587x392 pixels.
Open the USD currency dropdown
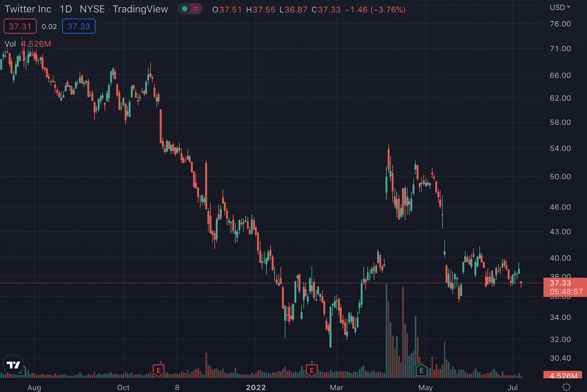tap(560, 7)
